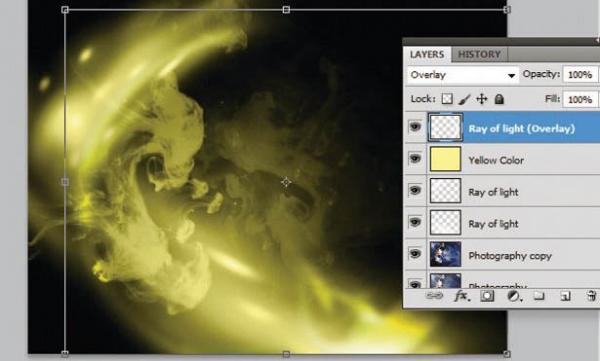Create a new layer
600x361 pixels.
coord(565,296)
